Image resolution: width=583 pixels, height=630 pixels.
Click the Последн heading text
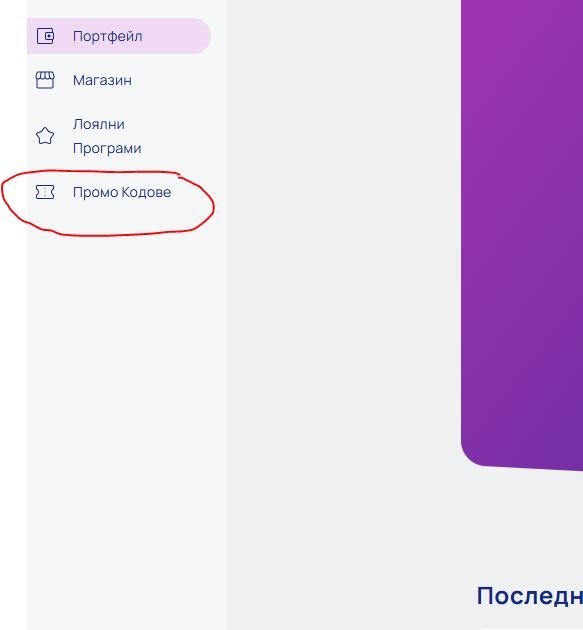click(530, 596)
